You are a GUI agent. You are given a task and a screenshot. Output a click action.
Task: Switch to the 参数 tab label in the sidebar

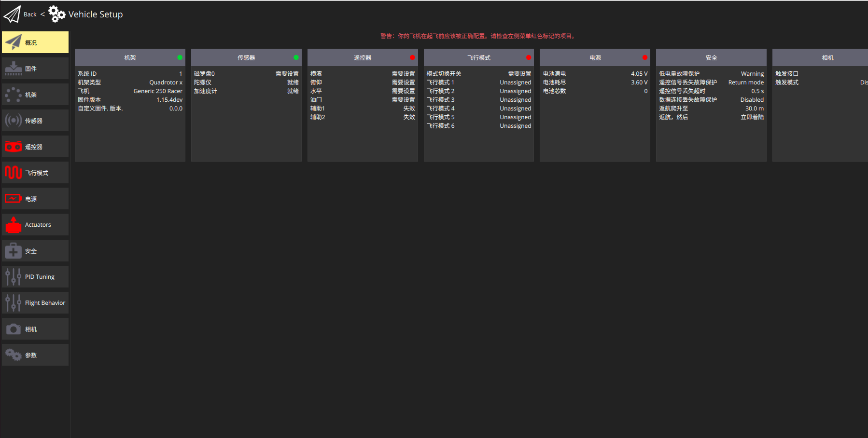(x=31, y=356)
